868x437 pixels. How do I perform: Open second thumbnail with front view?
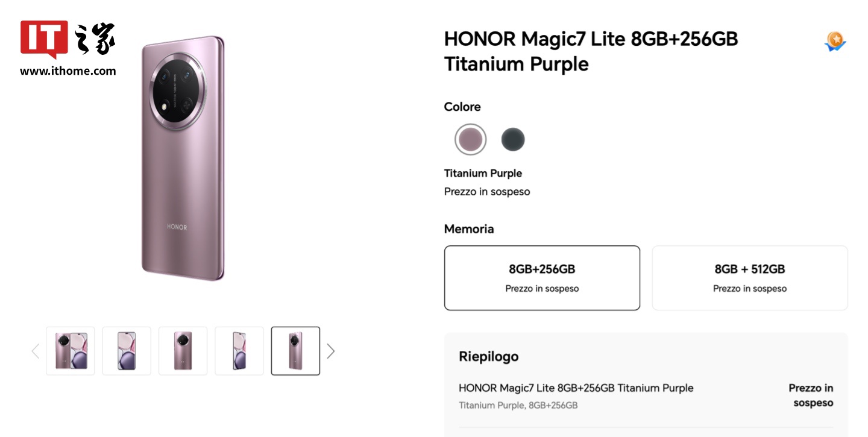[127, 351]
